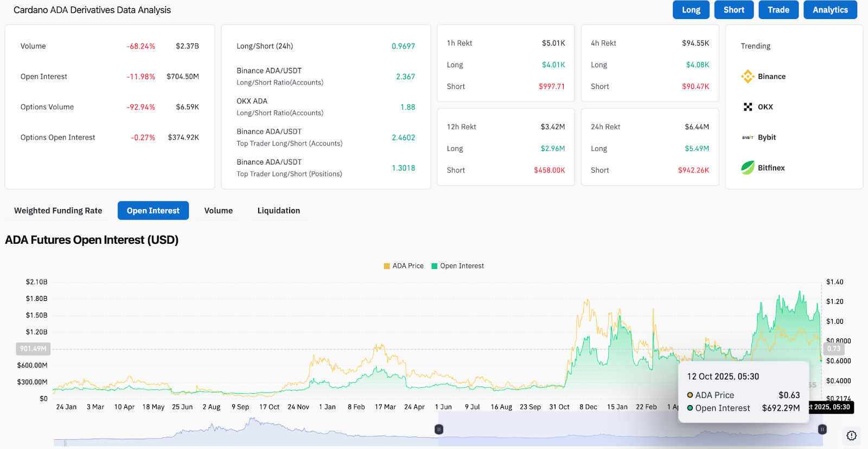Click the round icon at chart bottom-right corner
This screenshot has width=868, height=449.
point(851,435)
